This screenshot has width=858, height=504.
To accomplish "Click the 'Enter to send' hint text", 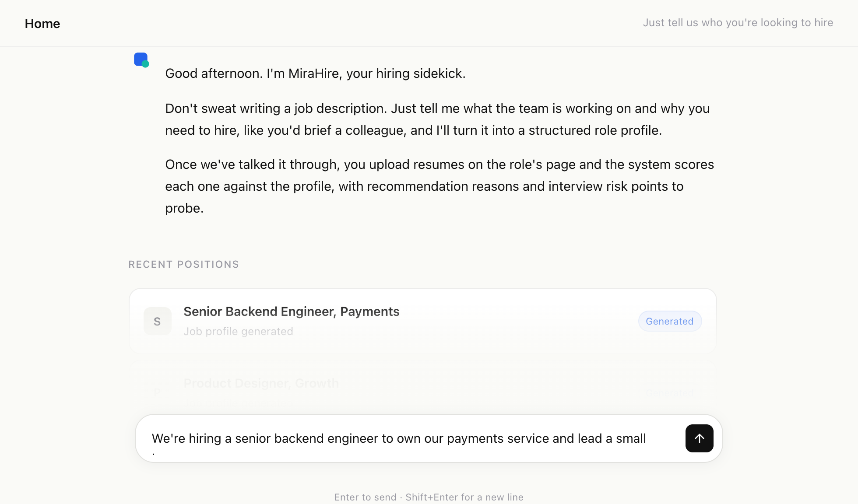I will 429,497.
